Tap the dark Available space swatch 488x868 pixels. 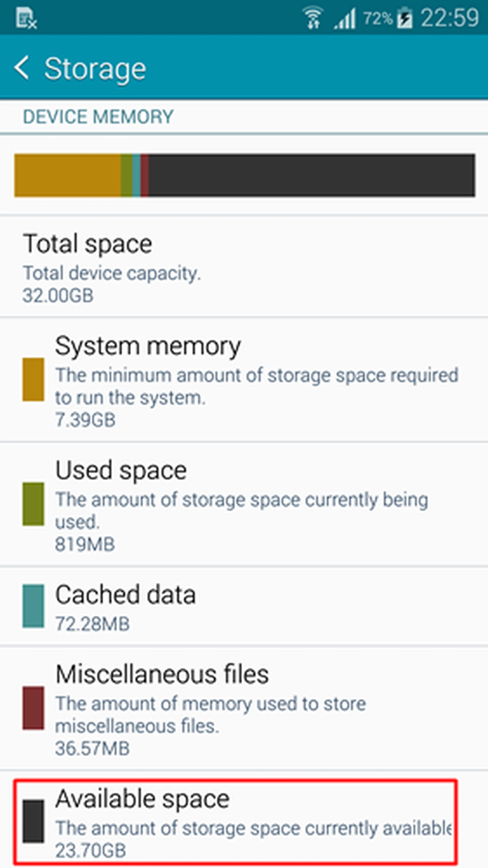(33, 820)
